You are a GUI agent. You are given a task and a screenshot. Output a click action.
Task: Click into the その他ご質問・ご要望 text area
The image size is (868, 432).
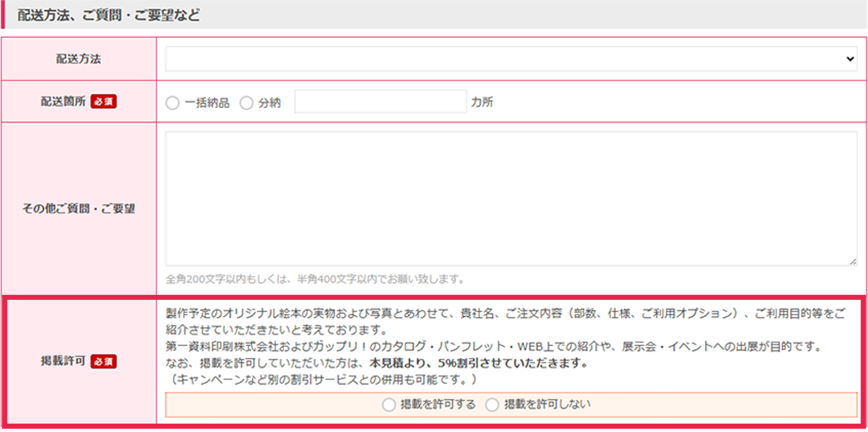point(511,198)
